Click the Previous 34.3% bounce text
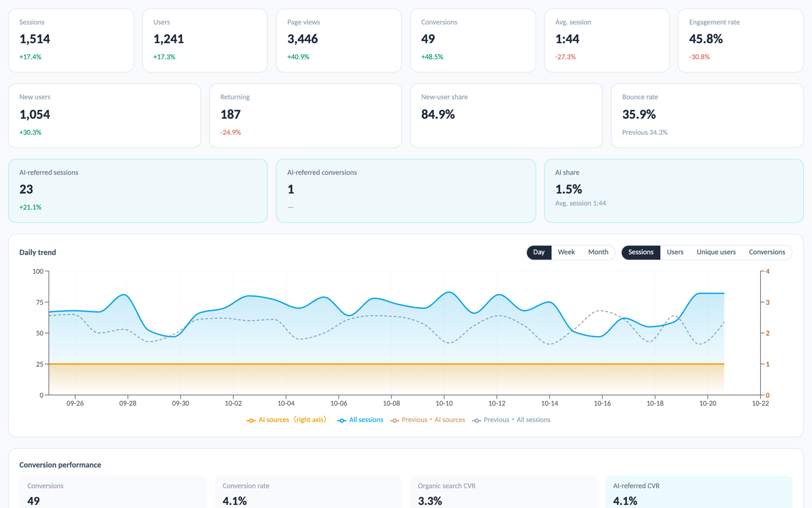Viewport: 812px width, 508px height. [x=645, y=133]
